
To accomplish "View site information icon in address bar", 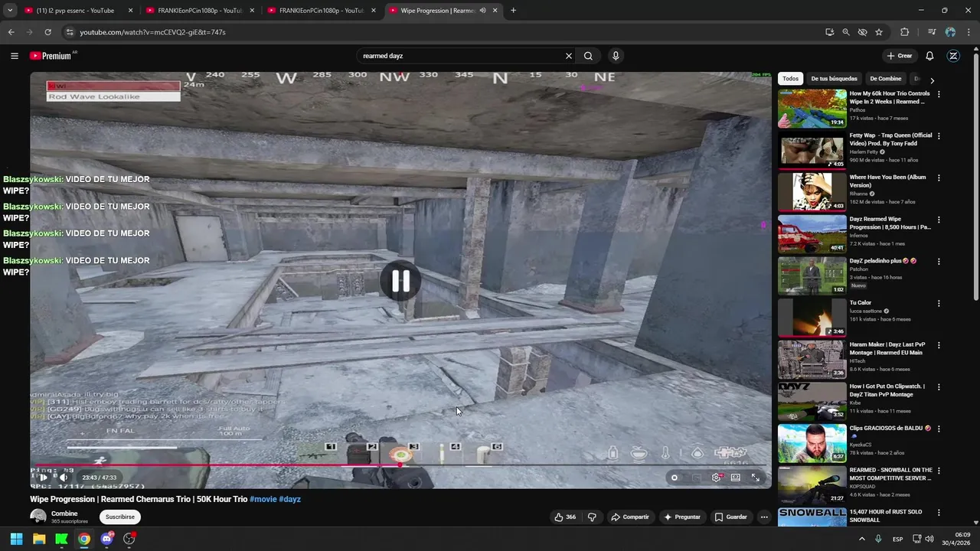I will (x=70, y=32).
